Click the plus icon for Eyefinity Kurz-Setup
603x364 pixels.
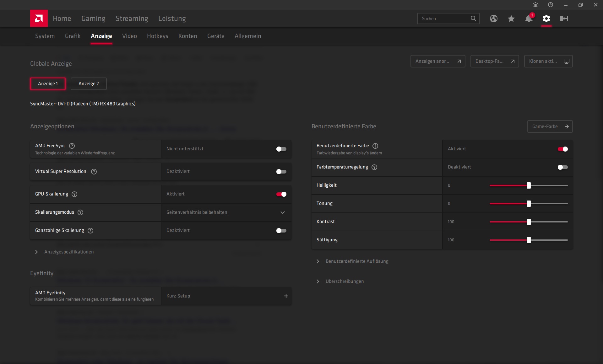(x=286, y=296)
